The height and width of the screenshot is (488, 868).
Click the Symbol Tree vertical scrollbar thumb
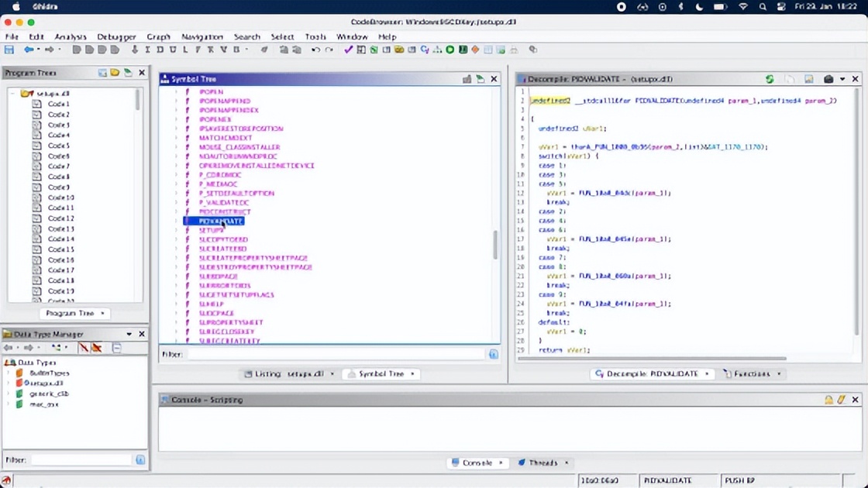(x=494, y=245)
